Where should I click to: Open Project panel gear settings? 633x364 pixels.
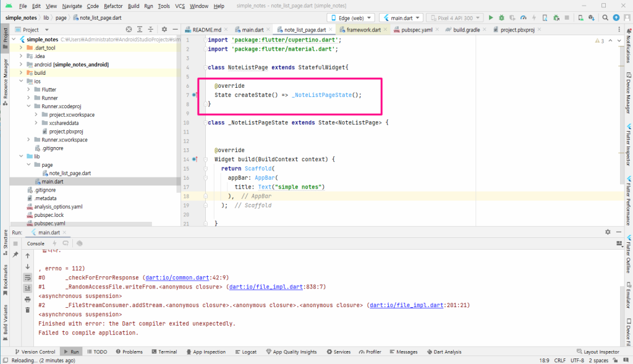point(164,30)
